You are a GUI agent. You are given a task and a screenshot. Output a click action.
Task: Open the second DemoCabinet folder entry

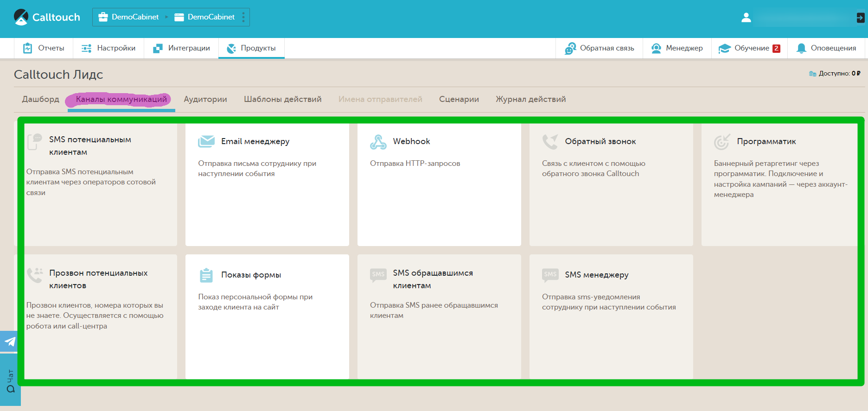click(x=204, y=17)
